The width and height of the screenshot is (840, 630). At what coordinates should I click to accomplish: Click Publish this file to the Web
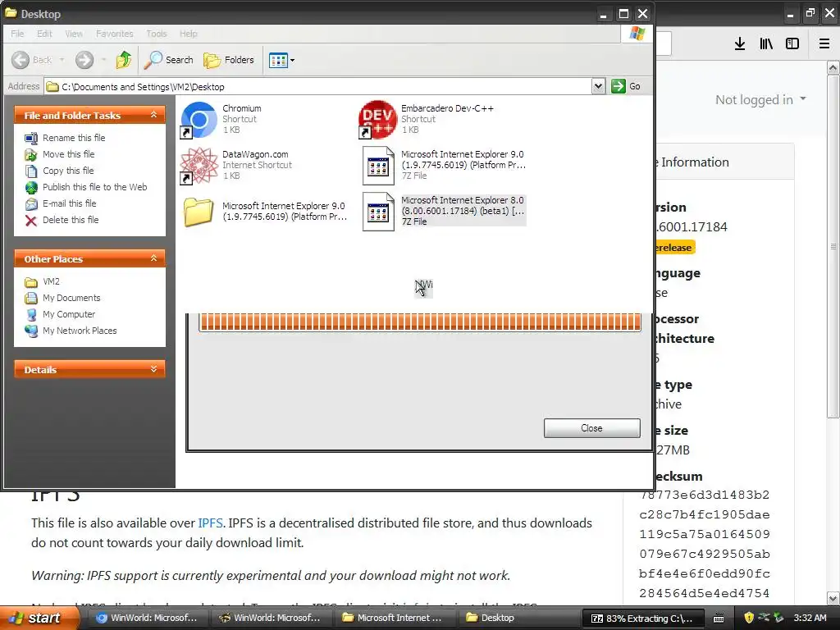coord(95,187)
